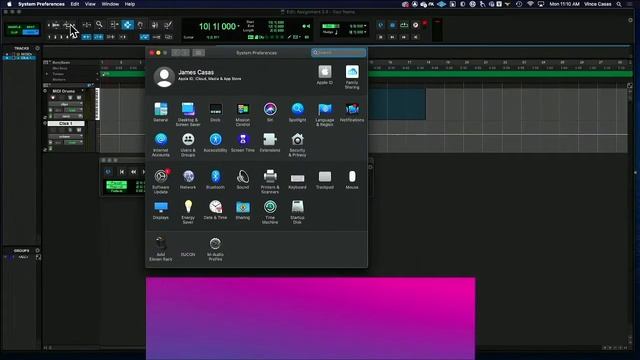
Task: Open the Notifications preferences pane
Action: 352,112
